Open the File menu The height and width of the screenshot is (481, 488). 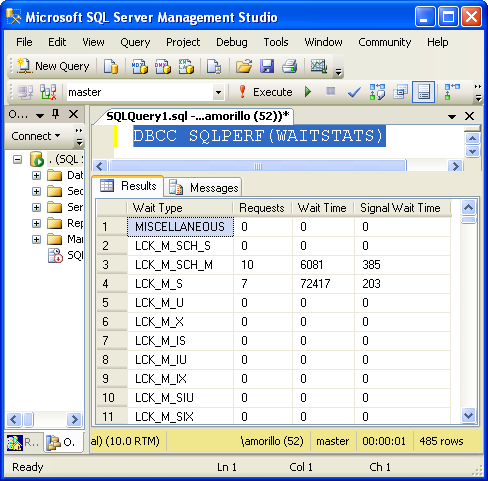pos(24,42)
